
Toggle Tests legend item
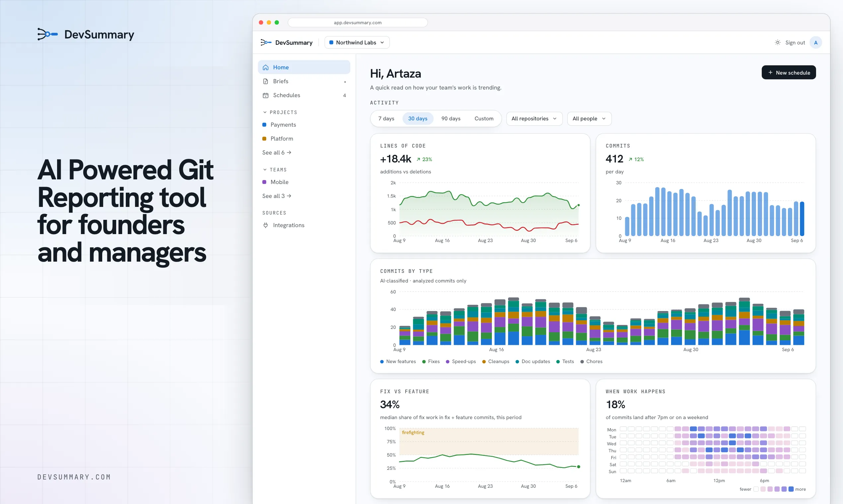click(x=565, y=361)
